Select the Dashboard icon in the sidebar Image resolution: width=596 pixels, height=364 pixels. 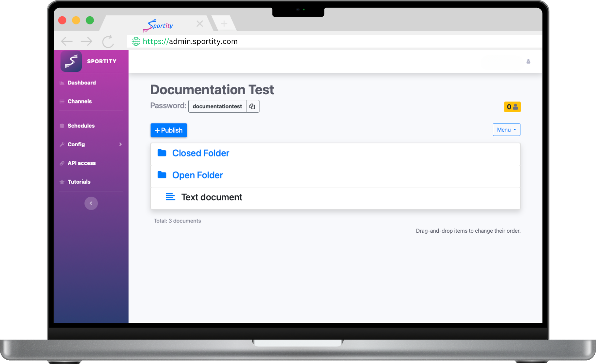62,83
